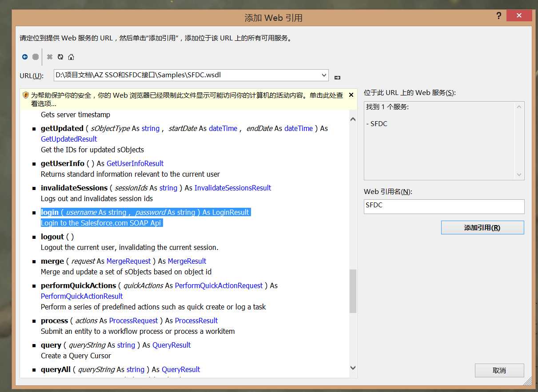This screenshot has height=392, width=538.
Task: Click the highlighted LoginResult link
Action: coord(231,212)
